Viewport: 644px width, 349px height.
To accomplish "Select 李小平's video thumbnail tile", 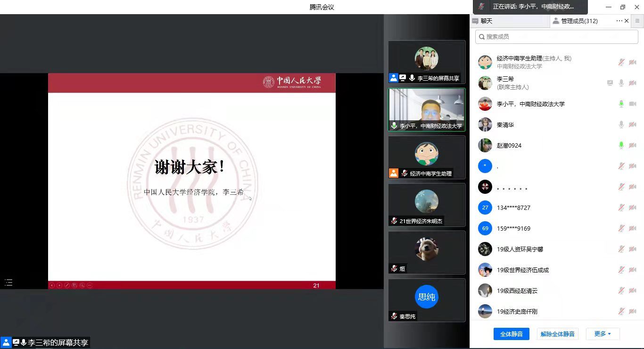I will 427,109.
